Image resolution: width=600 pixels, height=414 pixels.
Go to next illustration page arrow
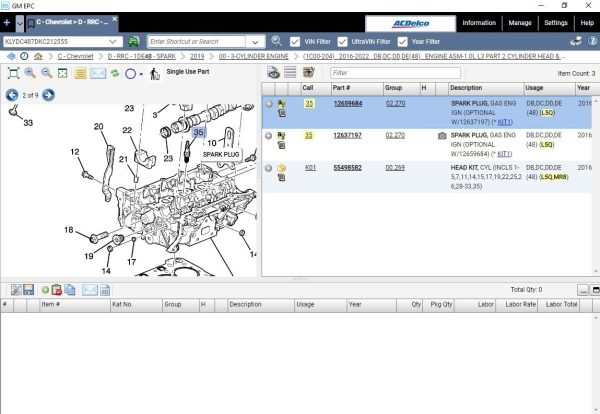point(48,95)
